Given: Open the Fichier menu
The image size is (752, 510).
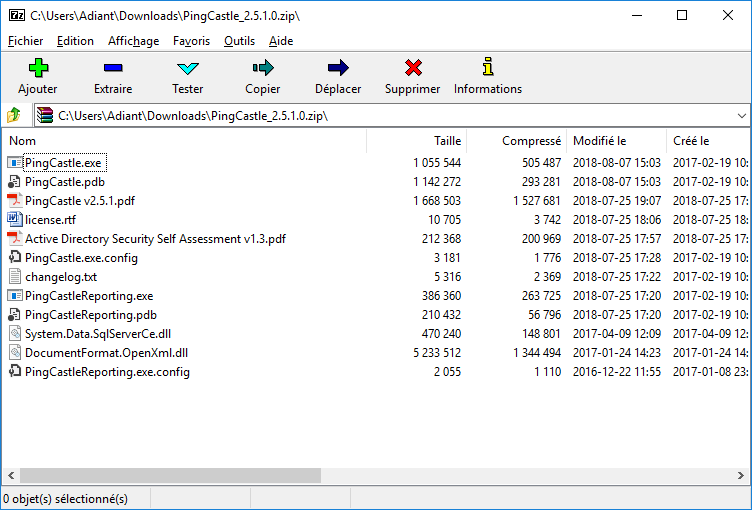Looking at the screenshot, I should (25, 41).
